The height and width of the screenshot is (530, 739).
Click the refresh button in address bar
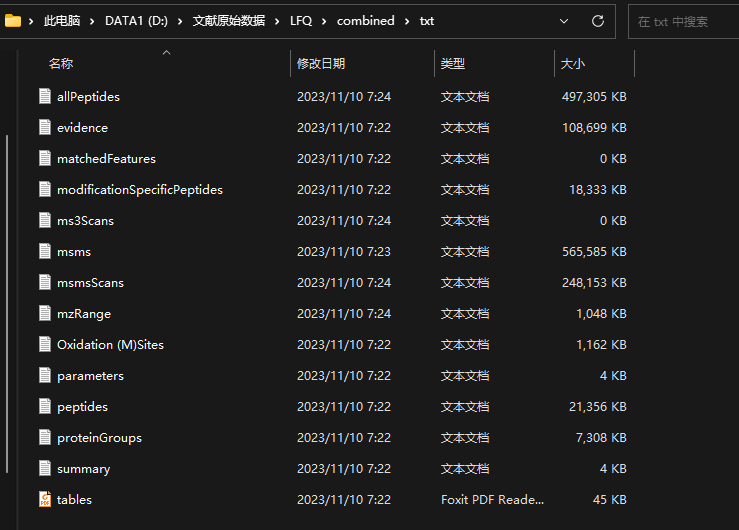click(598, 20)
